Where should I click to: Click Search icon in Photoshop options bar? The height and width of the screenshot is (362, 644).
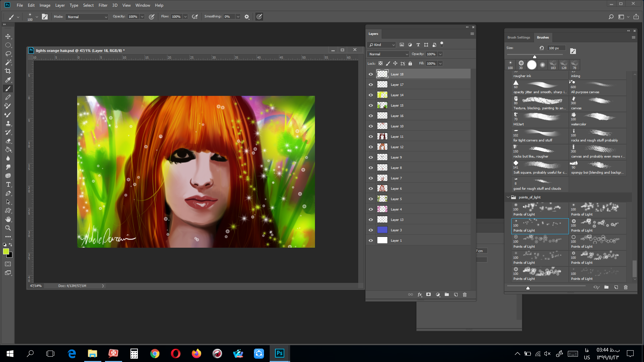point(611,17)
